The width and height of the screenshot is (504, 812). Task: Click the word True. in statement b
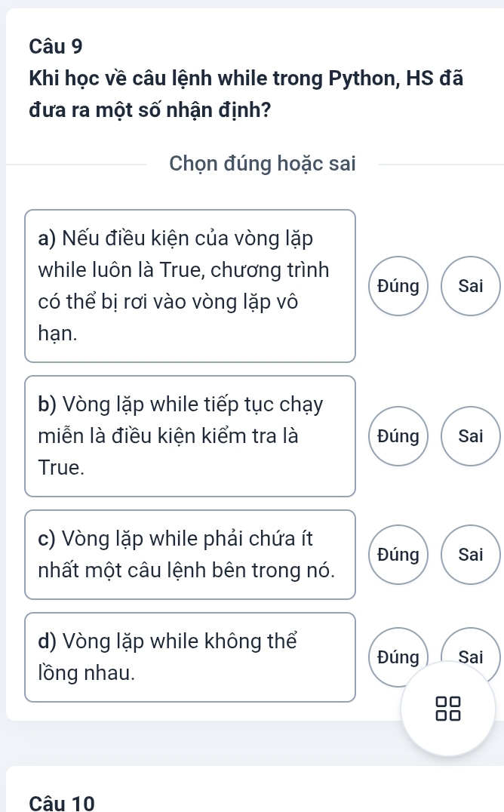click(61, 467)
